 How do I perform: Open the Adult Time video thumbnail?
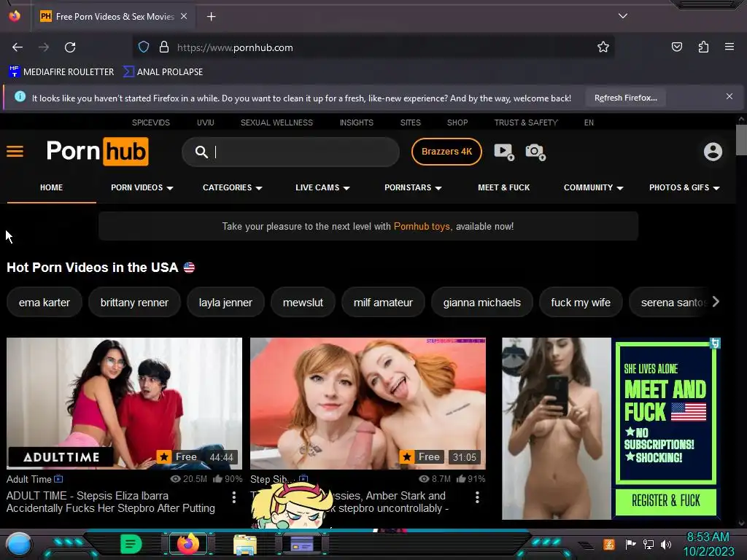tap(124, 403)
